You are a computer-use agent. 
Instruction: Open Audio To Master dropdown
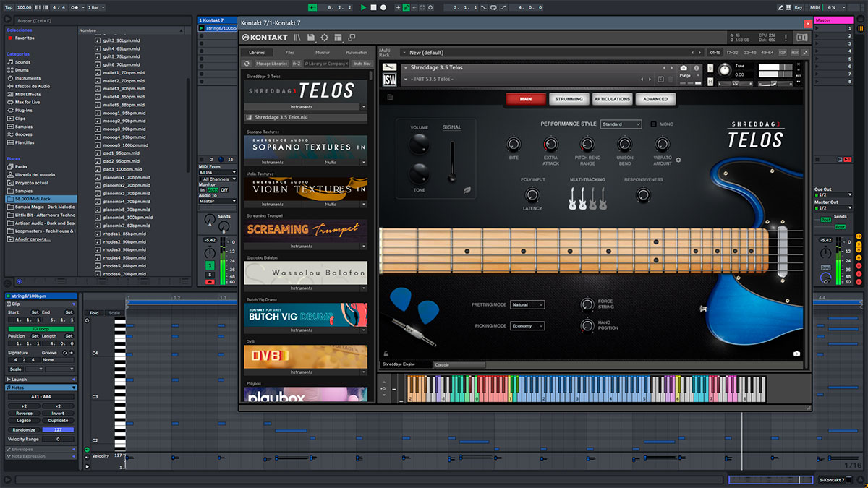[218, 201]
